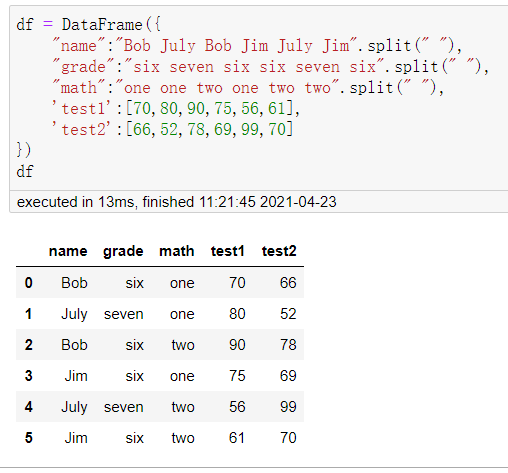Image resolution: width=508 pixels, height=473 pixels.
Task: Click the 'six' grade cell in row 2
Action: coord(135,345)
